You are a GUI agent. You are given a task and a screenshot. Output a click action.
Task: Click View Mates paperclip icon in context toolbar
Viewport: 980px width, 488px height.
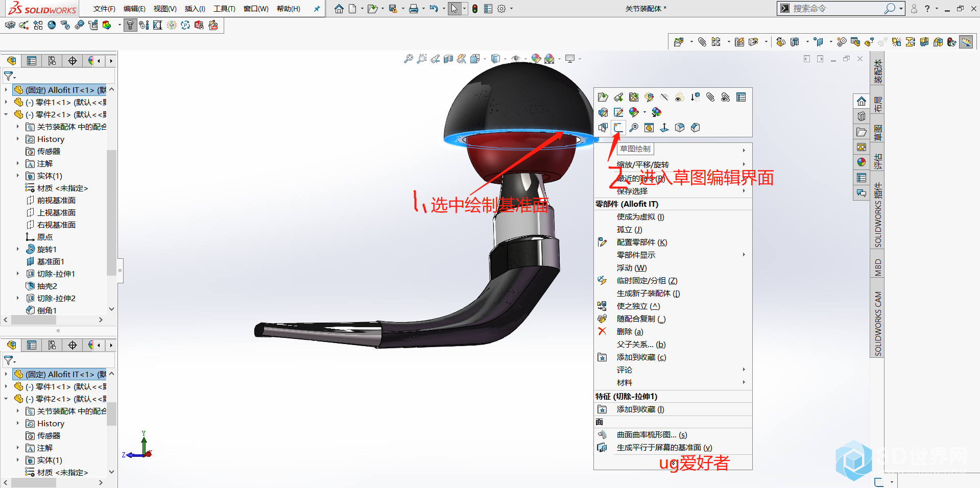pos(710,97)
